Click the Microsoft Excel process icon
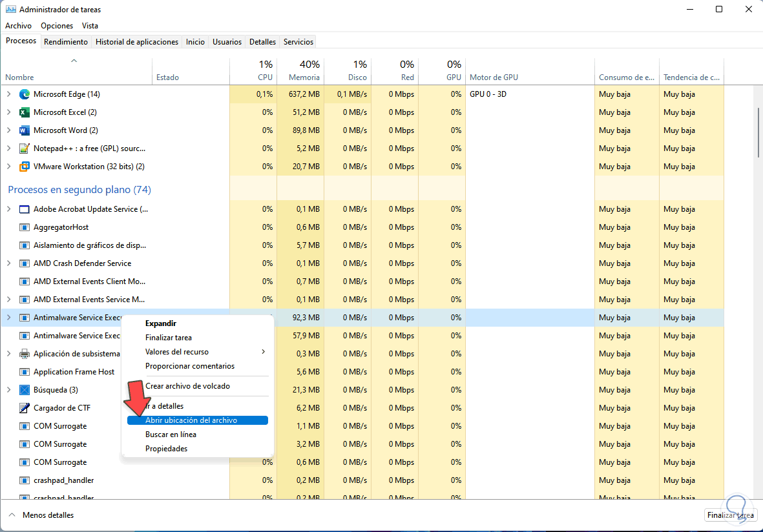The height and width of the screenshot is (532, 763). coord(25,112)
